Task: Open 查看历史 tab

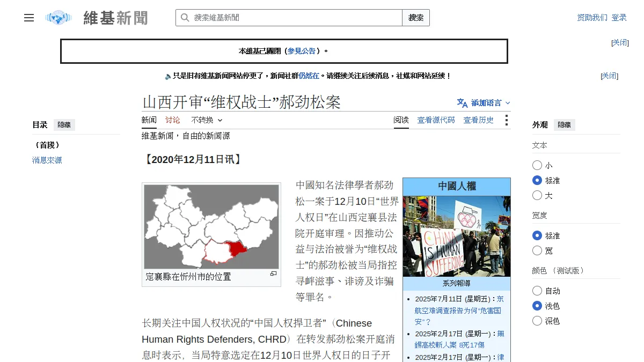Action: coord(479,120)
